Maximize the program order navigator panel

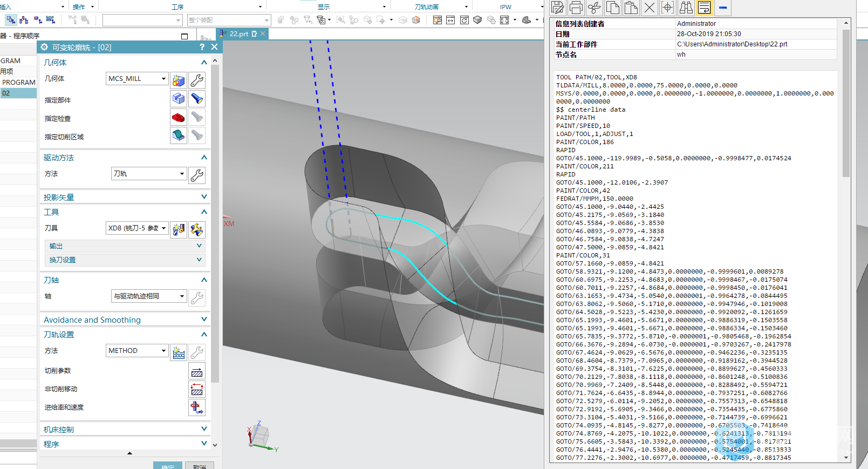[184, 36]
